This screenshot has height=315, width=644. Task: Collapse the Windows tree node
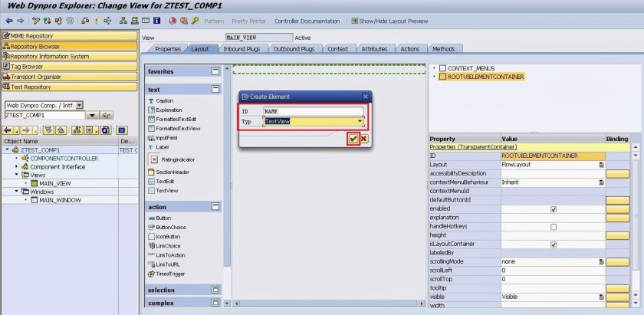(16, 192)
